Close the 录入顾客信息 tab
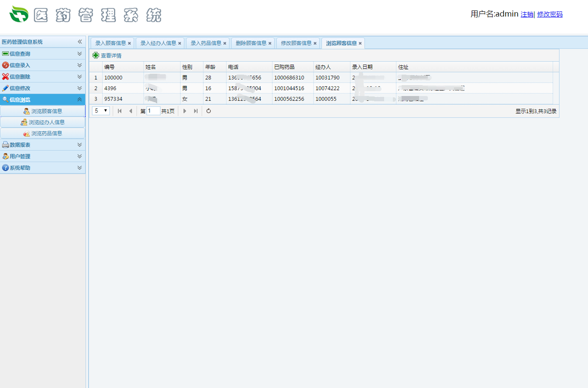The image size is (588, 388). point(130,43)
